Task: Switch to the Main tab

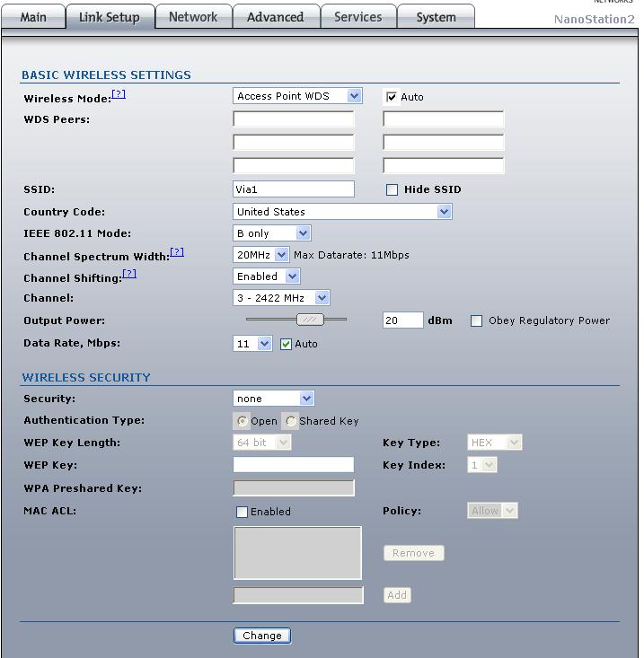Action: click(33, 17)
